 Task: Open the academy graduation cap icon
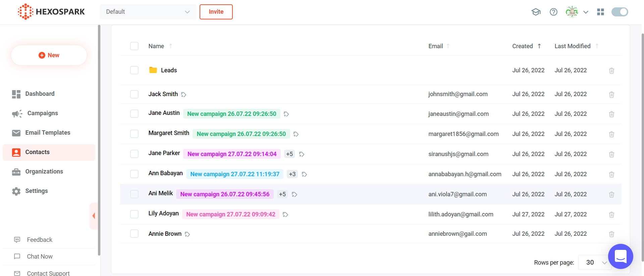pyautogui.click(x=536, y=12)
